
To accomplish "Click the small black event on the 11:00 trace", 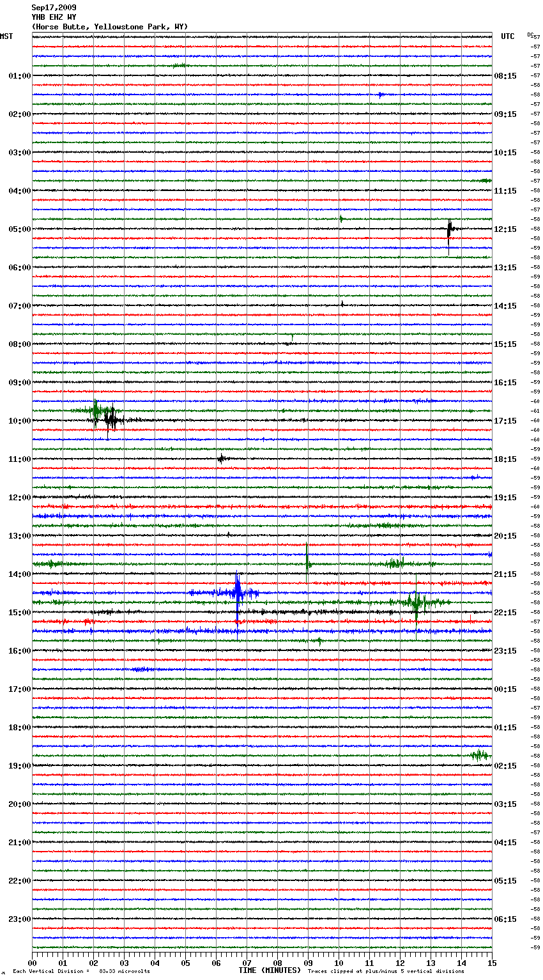I will point(221,459).
